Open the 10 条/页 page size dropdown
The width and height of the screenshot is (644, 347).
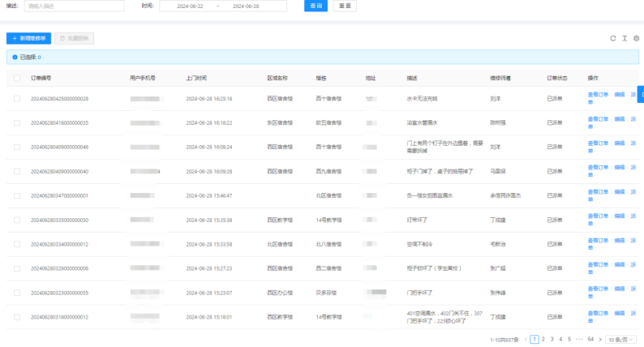tap(621, 339)
